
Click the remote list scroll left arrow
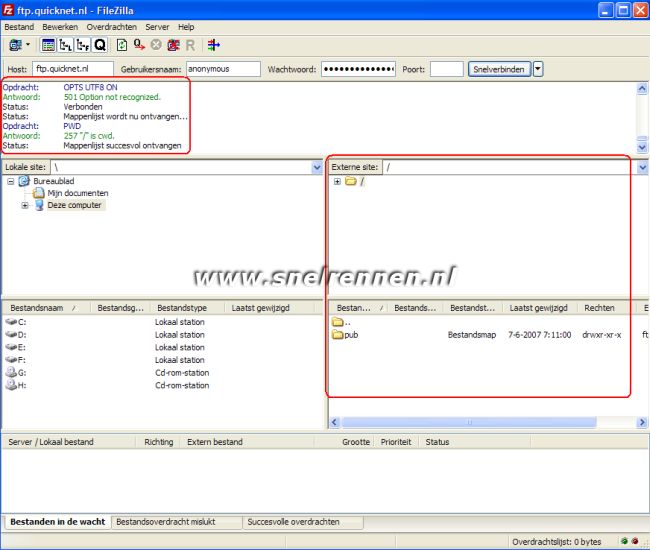(x=335, y=422)
